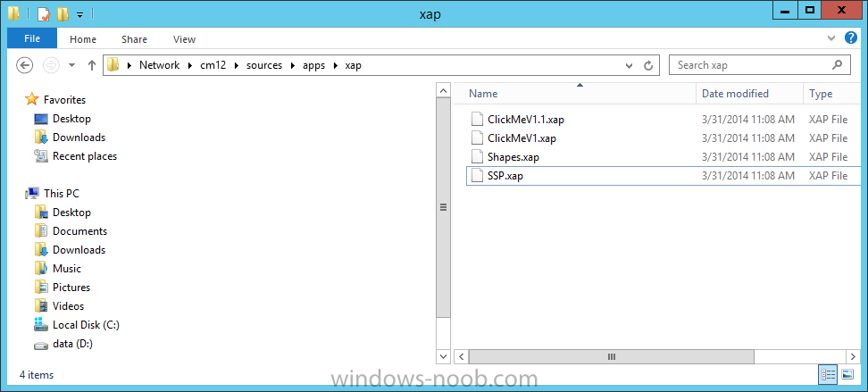Expand the arrow after sources breadcrumb
The height and width of the screenshot is (392, 868).
click(292, 65)
